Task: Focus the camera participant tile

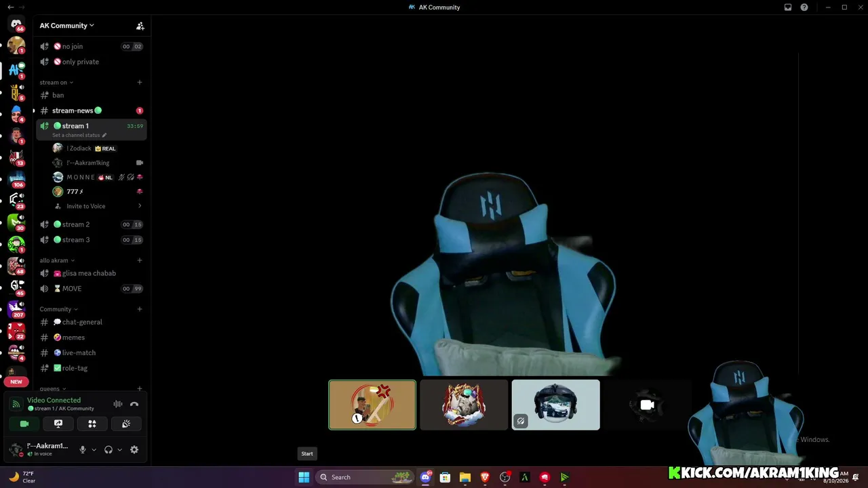Action: click(647, 405)
